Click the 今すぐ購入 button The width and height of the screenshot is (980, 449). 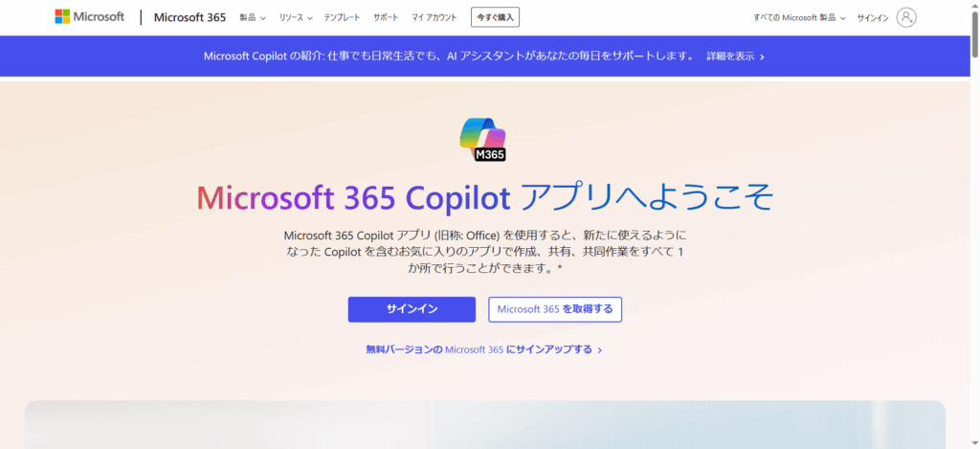pos(495,17)
